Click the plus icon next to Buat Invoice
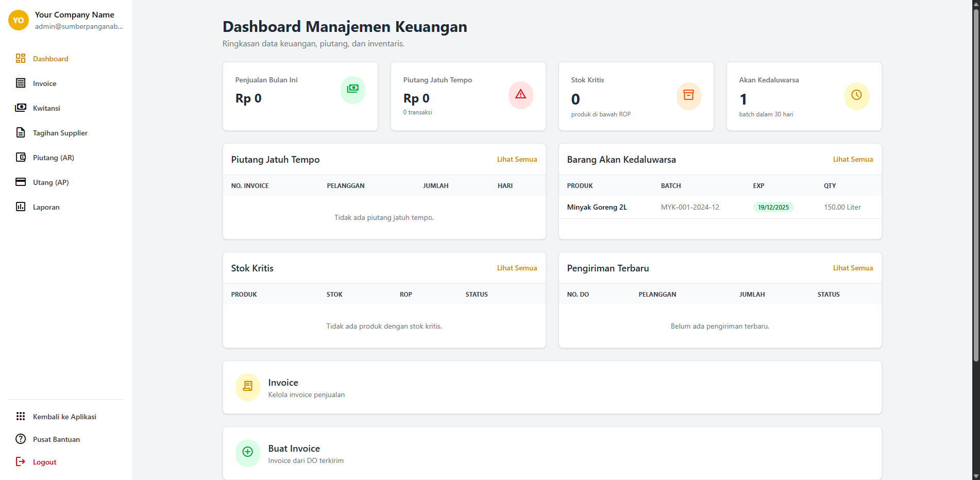The height and width of the screenshot is (480, 980). pyautogui.click(x=247, y=453)
